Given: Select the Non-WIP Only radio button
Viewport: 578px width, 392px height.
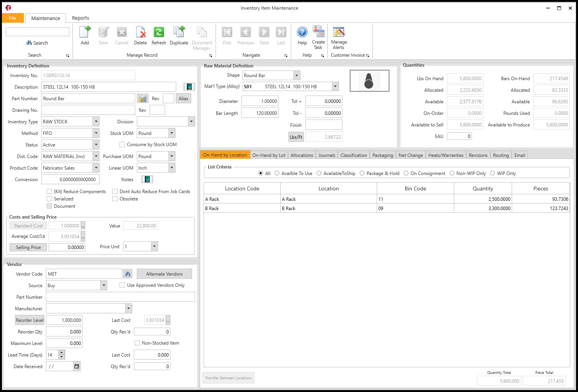Looking at the screenshot, I should click(x=452, y=173).
